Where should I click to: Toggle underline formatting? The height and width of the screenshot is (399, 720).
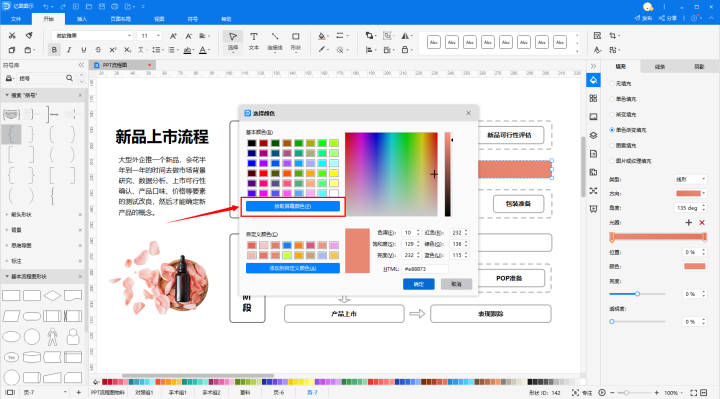[83, 50]
